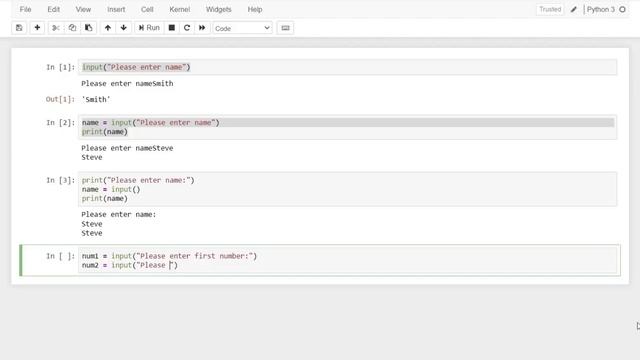Click the kernel idle circle indicator
Image resolution: width=640 pixels, height=360 pixels.
tap(622, 9)
